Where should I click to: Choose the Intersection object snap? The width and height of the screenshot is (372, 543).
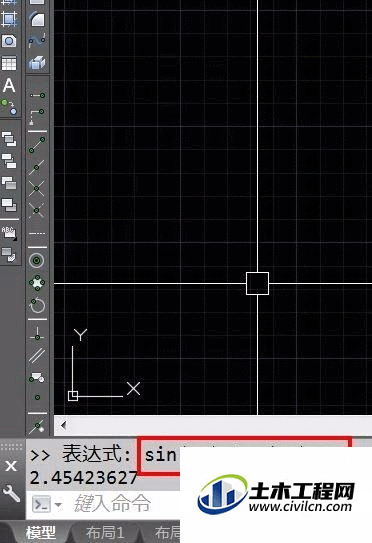click(37, 189)
